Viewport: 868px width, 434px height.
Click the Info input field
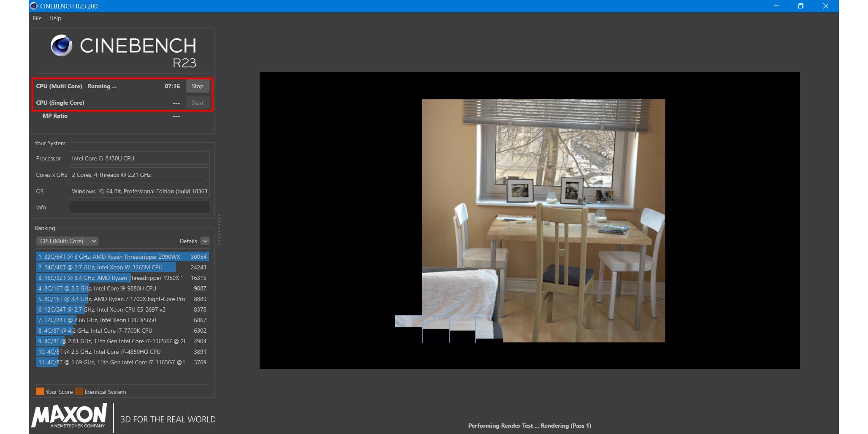(139, 207)
